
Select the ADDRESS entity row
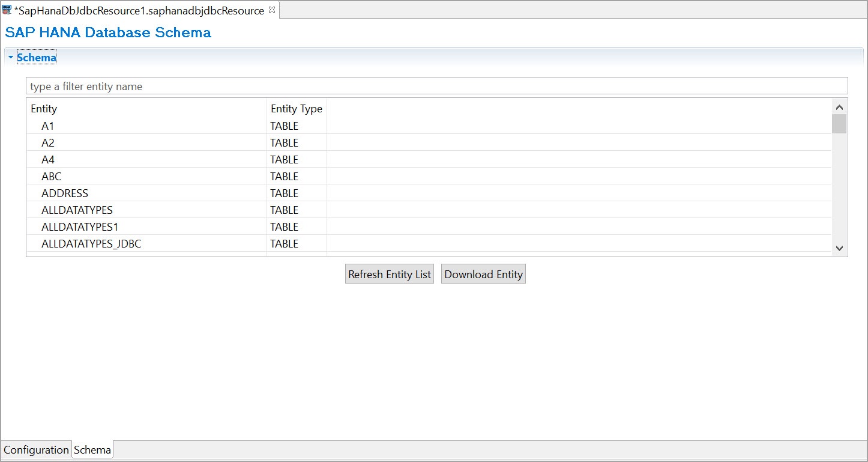[x=429, y=193]
